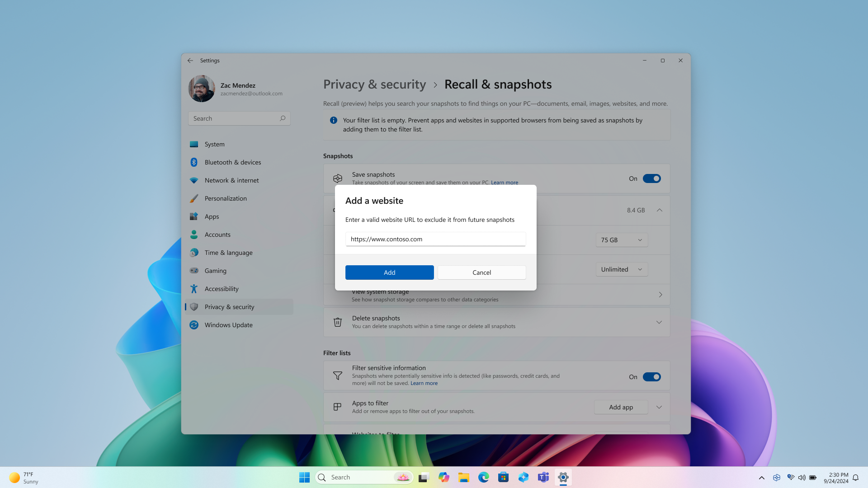868x488 pixels.
Task: Click the Delete snapshots trash icon
Action: [337, 322]
